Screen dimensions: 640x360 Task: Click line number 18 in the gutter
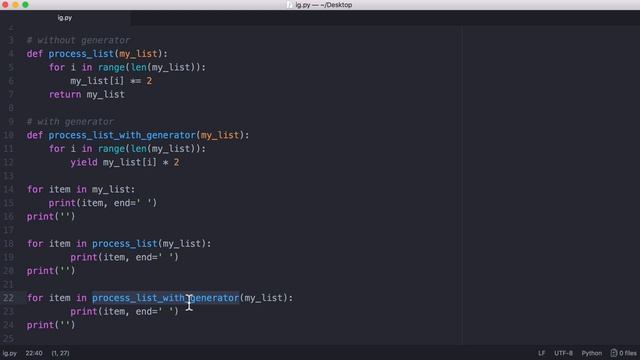8,244
